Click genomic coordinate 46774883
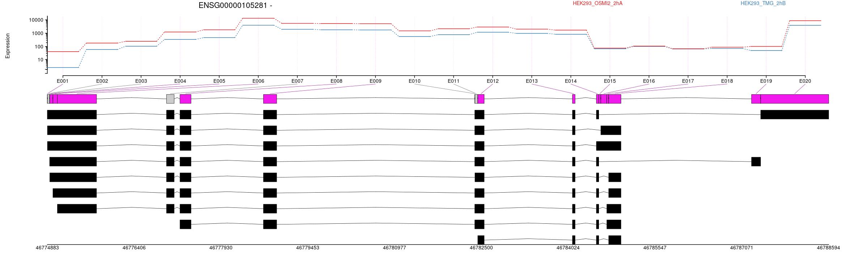Screen dimensions: 868x253 click(x=47, y=248)
